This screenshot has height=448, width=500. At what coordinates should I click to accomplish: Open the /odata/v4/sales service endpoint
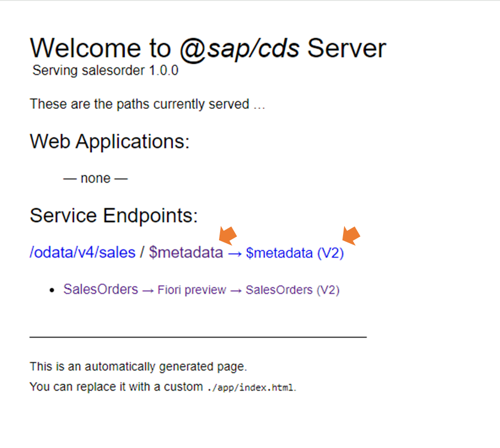(x=81, y=252)
